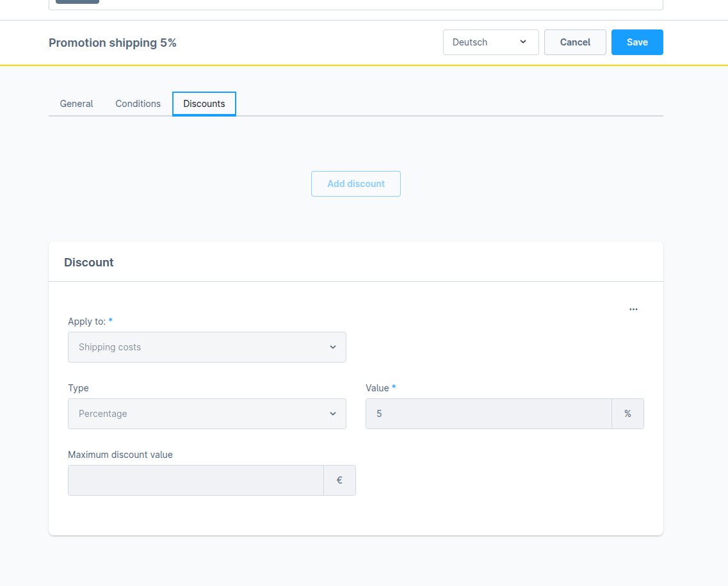Open the Shipping costs select box
The height and width of the screenshot is (586, 728).
point(206,347)
